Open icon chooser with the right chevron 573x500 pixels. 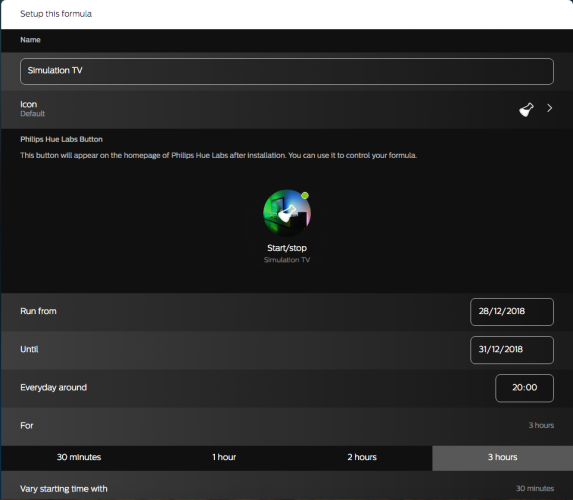click(x=549, y=108)
